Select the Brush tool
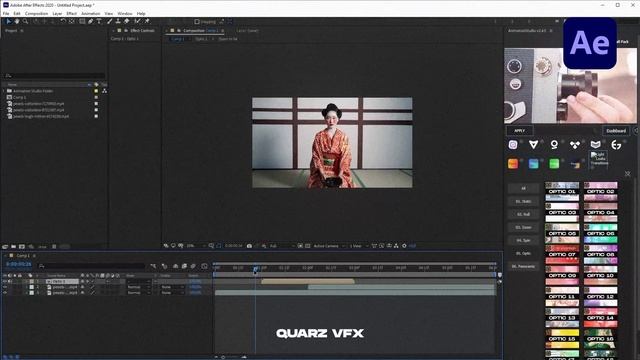Viewport: 640px width, 360px height. [x=110, y=21]
